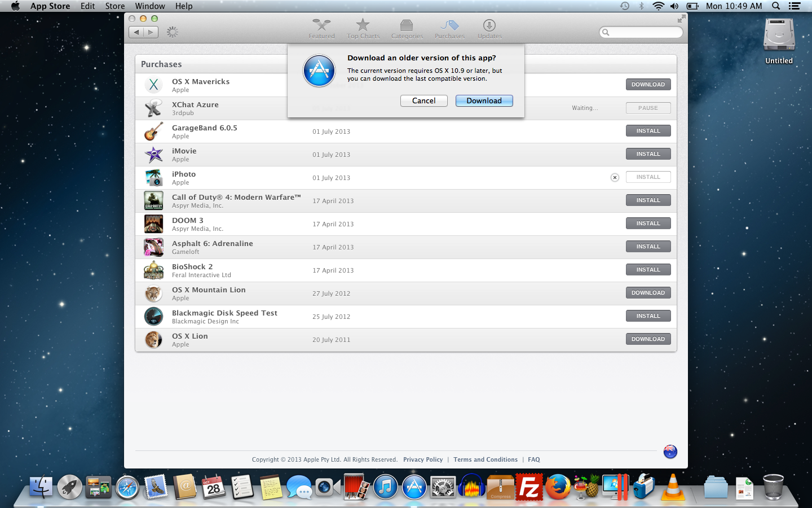Download OS X Mountain Lion
Screen dimensions: 812x508
648,293
